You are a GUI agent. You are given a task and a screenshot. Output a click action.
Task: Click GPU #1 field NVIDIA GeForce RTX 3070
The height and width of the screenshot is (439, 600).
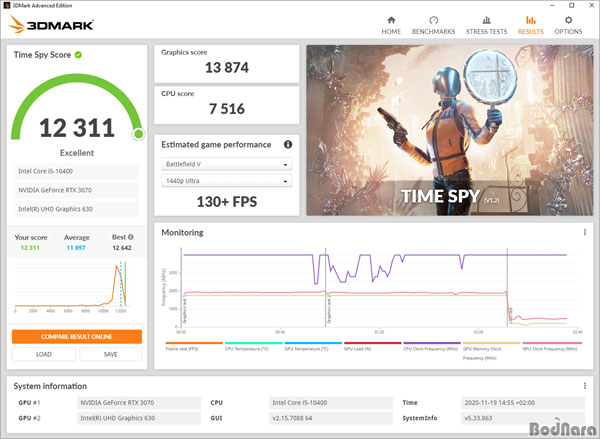coord(139,403)
